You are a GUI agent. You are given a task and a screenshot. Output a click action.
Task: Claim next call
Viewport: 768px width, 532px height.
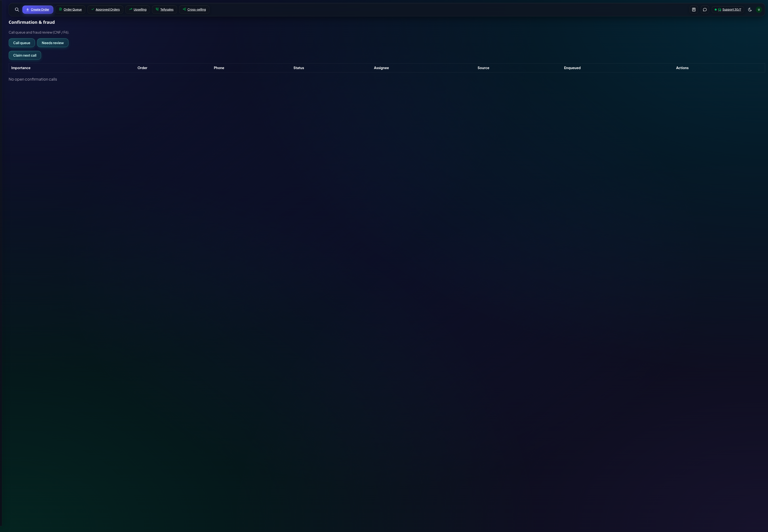click(x=25, y=55)
